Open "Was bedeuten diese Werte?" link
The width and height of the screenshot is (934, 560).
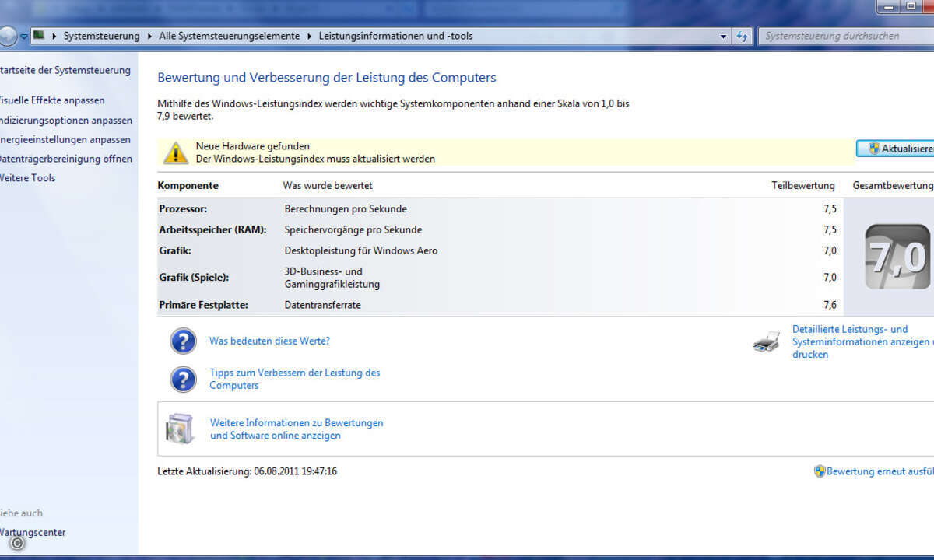[269, 341]
